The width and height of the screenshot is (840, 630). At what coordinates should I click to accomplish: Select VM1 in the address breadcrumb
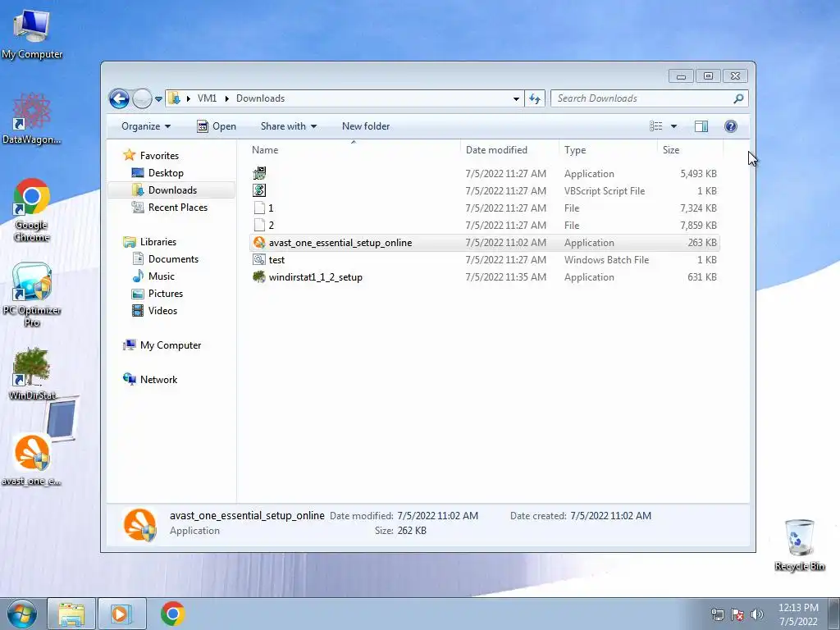[x=207, y=98]
